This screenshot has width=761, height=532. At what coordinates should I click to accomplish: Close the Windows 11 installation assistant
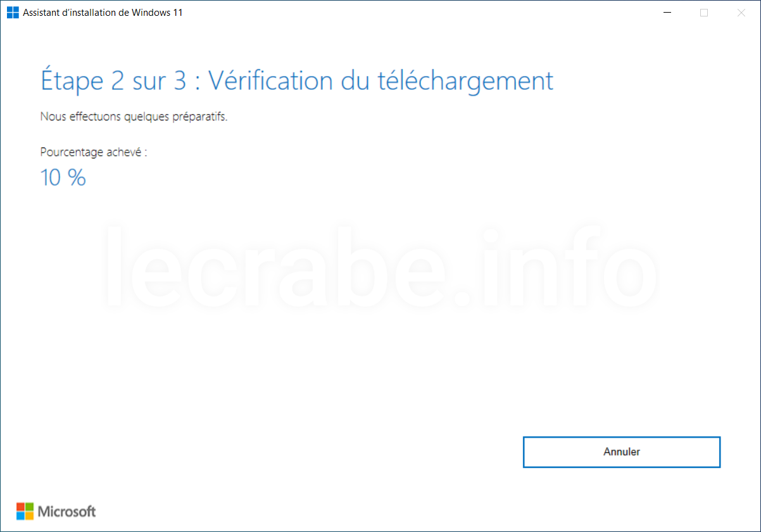(x=741, y=12)
